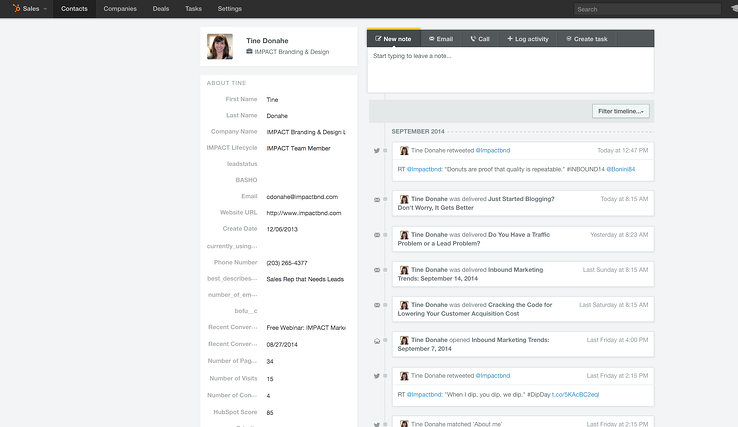Image resolution: width=738 pixels, height=427 pixels.
Task: Open the Settings menu item
Action: (230, 8)
